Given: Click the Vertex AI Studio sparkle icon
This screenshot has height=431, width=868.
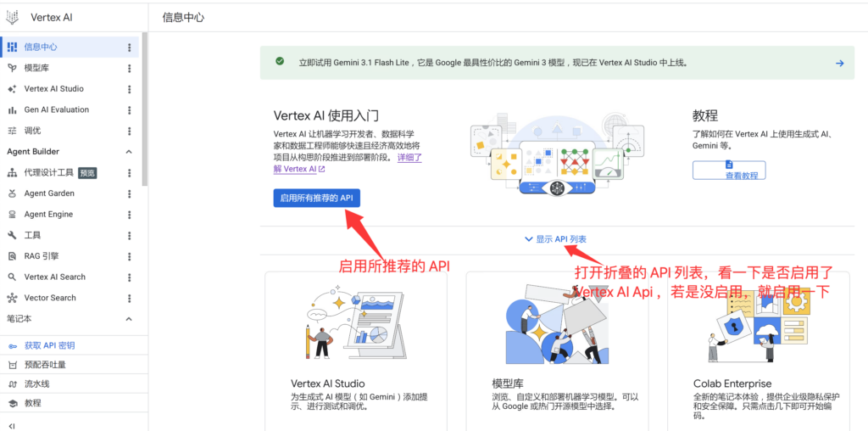Looking at the screenshot, I should click(12, 89).
